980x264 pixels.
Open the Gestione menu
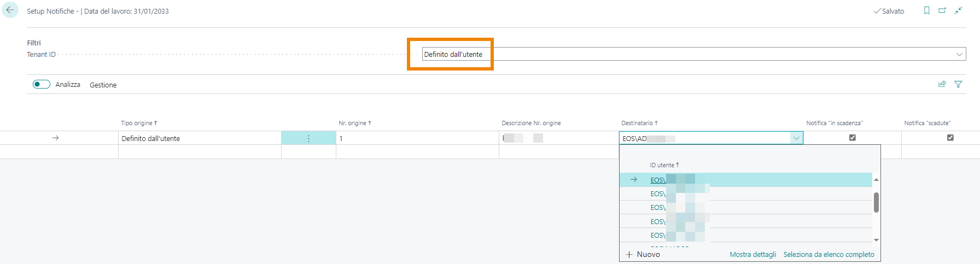103,85
